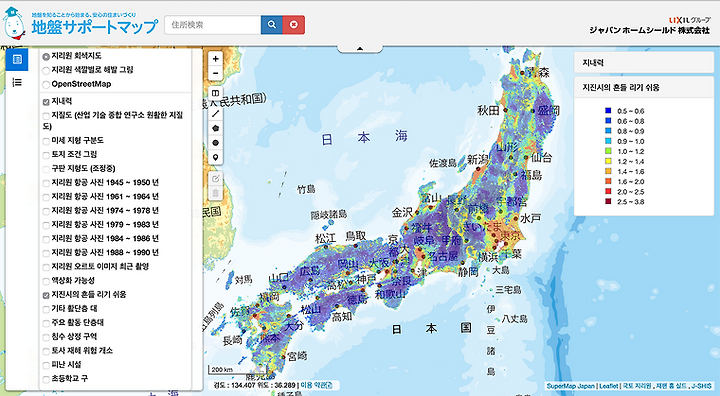Collapse the 지진시의 흔들 리기 쉬움 legend header

pos(644,87)
